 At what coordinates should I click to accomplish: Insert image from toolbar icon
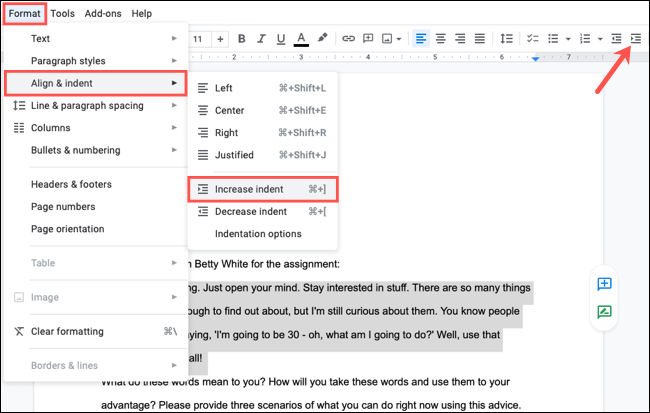(387, 39)
